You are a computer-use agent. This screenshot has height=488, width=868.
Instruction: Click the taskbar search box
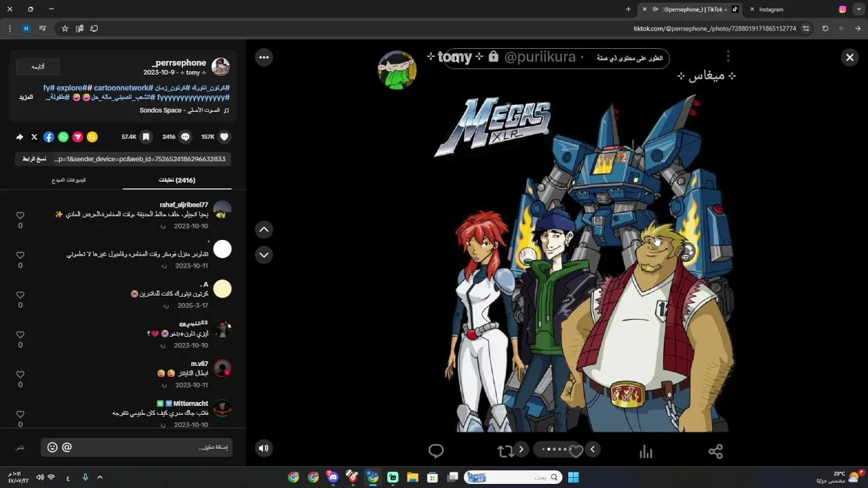point(513,477)
